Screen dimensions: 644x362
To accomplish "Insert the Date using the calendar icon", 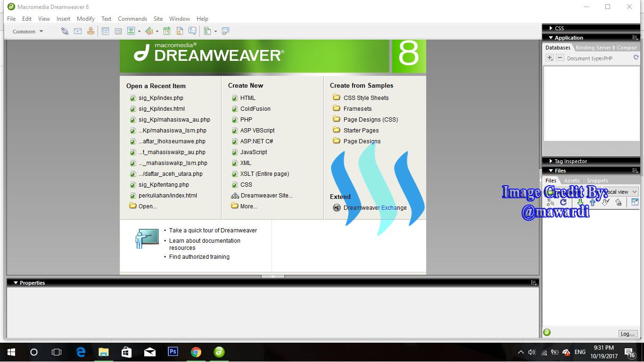I will click(167, 31).
